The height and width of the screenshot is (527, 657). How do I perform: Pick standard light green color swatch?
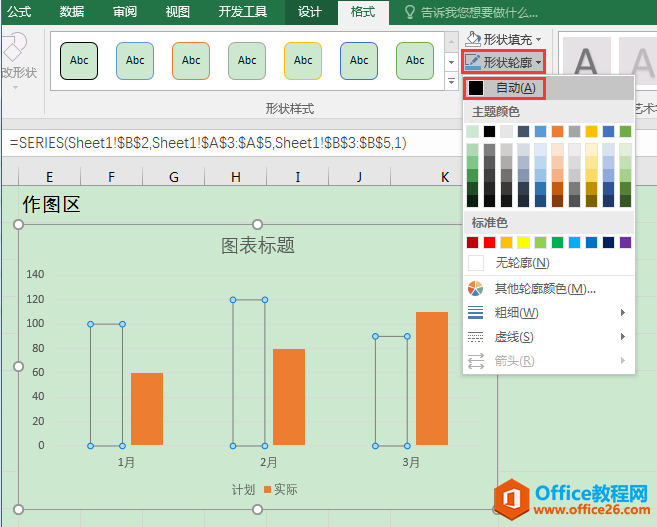click(x=541, y=243)
